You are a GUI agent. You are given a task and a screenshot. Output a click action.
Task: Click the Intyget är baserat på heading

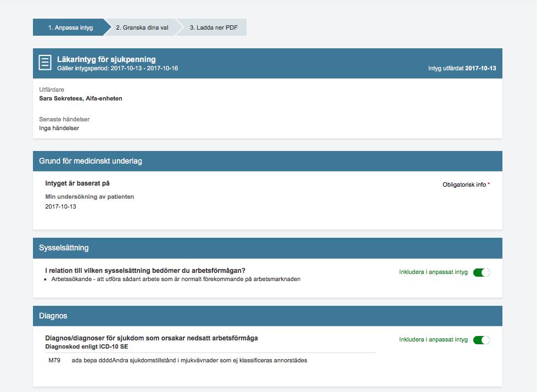[x=77, y=183]
